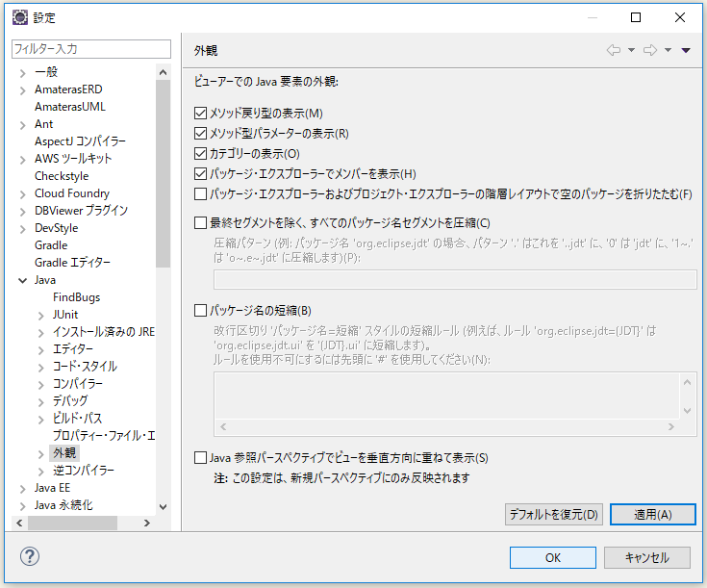Expand the Java 永続化 node
This screenshot has height=588, width=707.
22,506
